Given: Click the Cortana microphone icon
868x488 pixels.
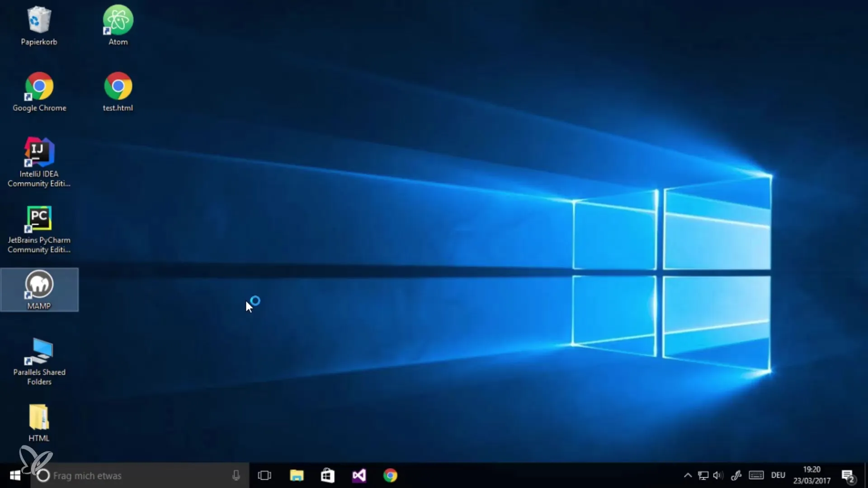Looking at the screenshot, I should coord(236,475).
